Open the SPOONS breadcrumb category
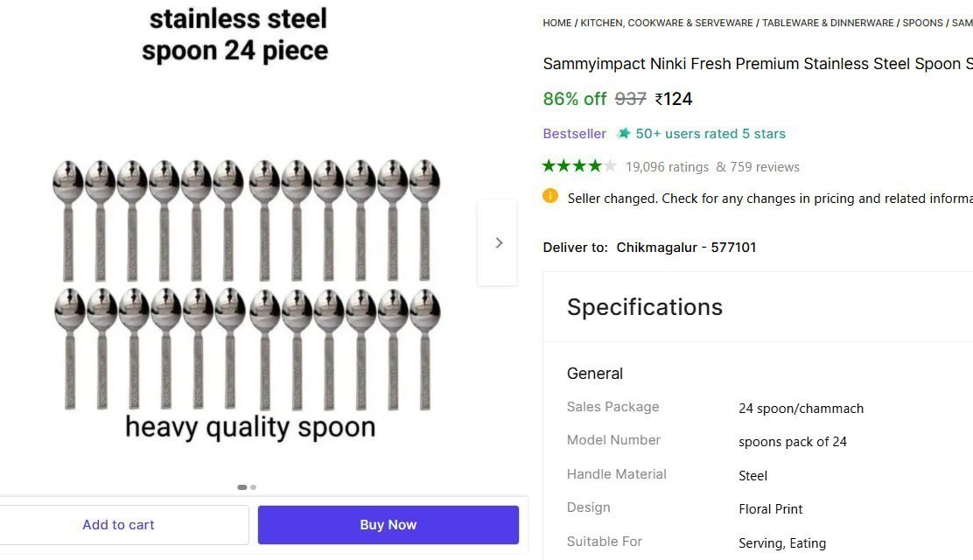This screenshot has width=973, height=560. (923, 23)
